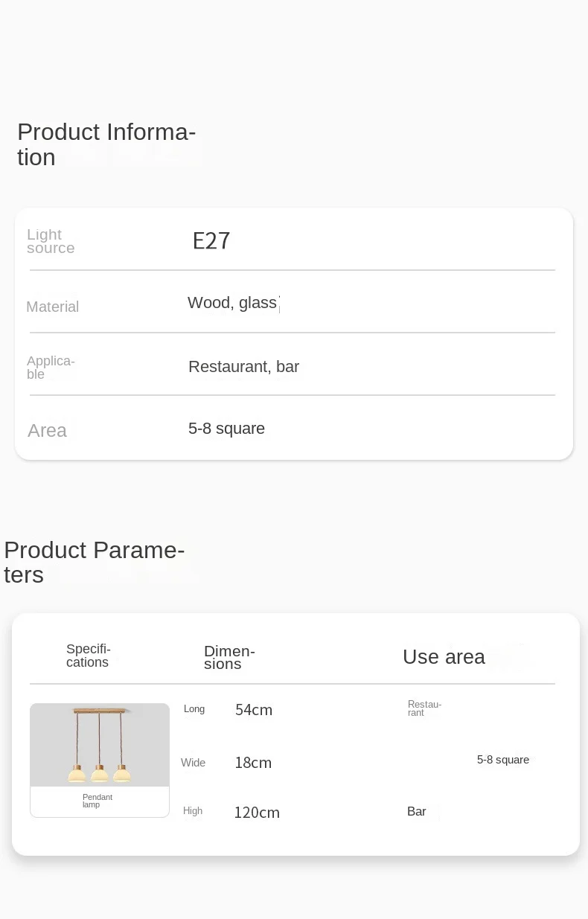Select the 18cm width value

(253, 763)
